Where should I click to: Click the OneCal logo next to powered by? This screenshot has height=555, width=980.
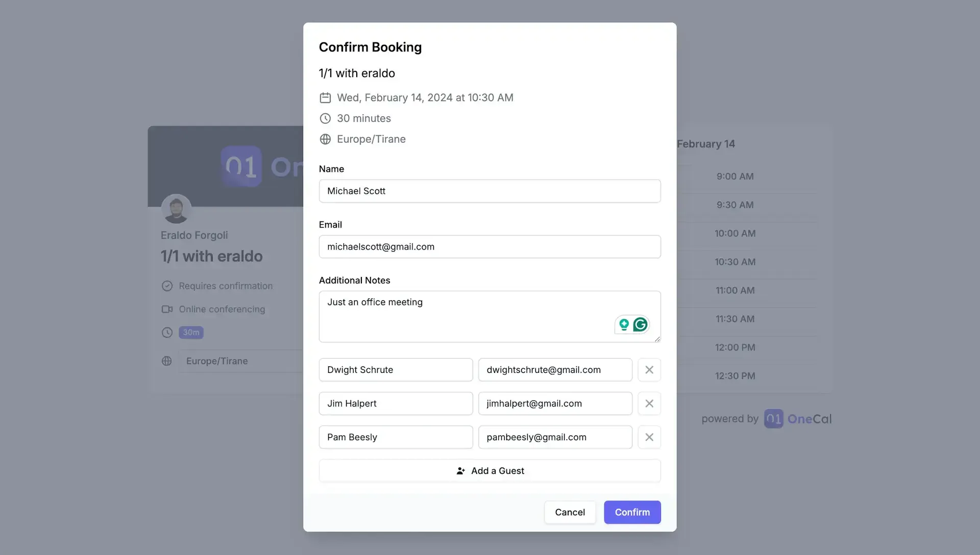[773, 418]
